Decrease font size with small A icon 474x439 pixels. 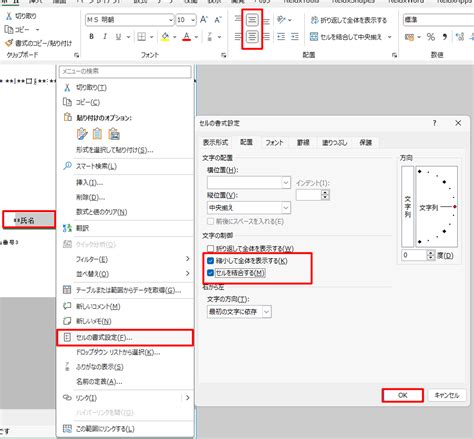tap(218, 20)
